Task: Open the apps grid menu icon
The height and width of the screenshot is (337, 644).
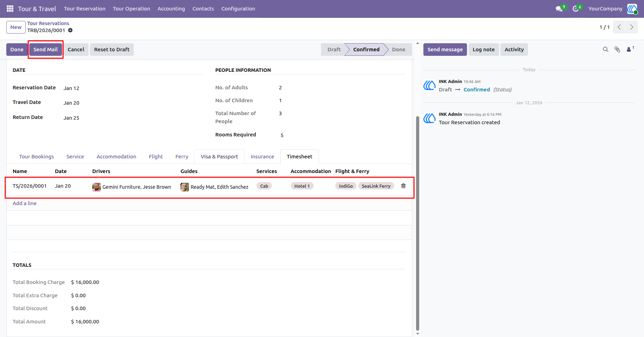Action: (x=10, y=8)
